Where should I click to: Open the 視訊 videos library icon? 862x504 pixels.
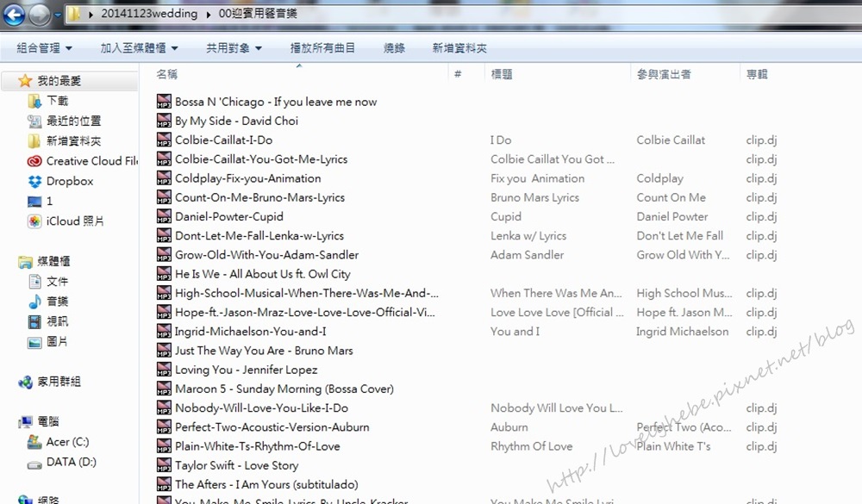pos(34,321)
